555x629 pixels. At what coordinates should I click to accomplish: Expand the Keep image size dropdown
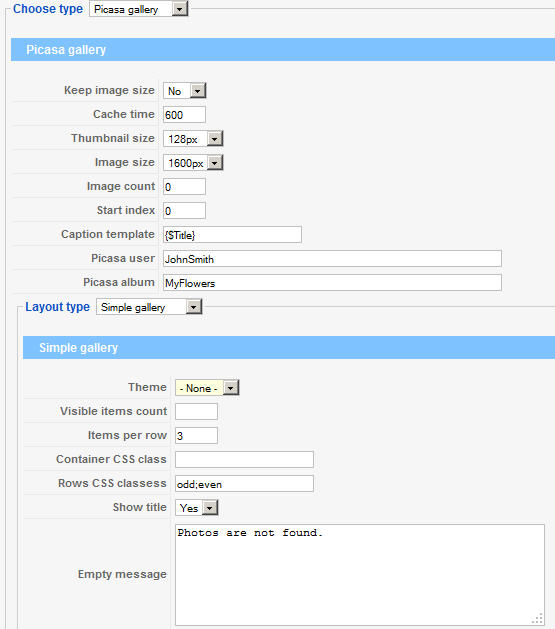184,91
